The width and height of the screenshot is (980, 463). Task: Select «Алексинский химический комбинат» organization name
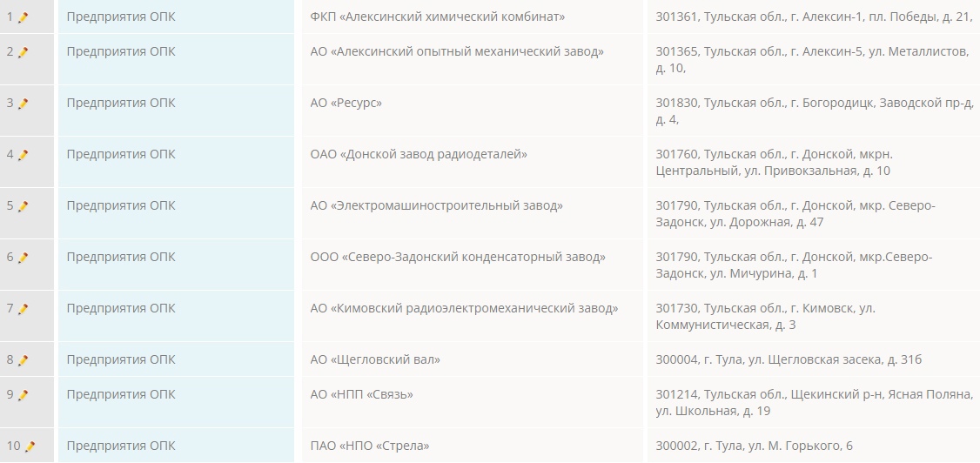click(437, 17)
